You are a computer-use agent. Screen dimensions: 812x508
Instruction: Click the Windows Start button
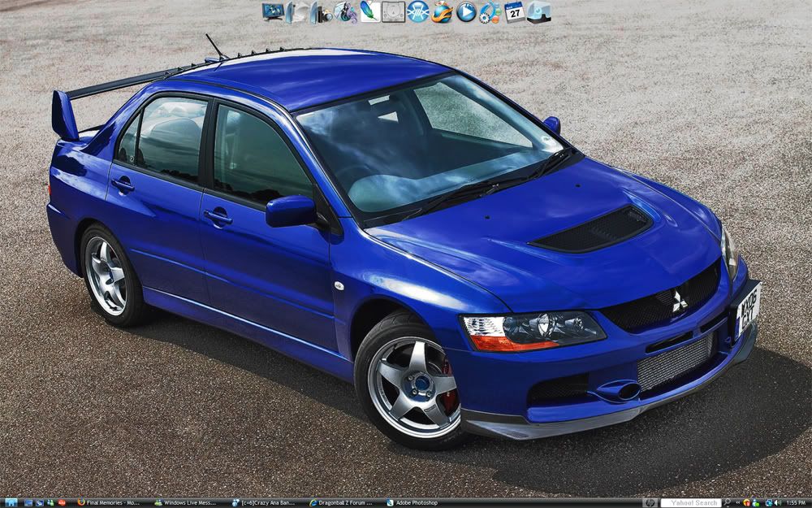pos(11,502)
